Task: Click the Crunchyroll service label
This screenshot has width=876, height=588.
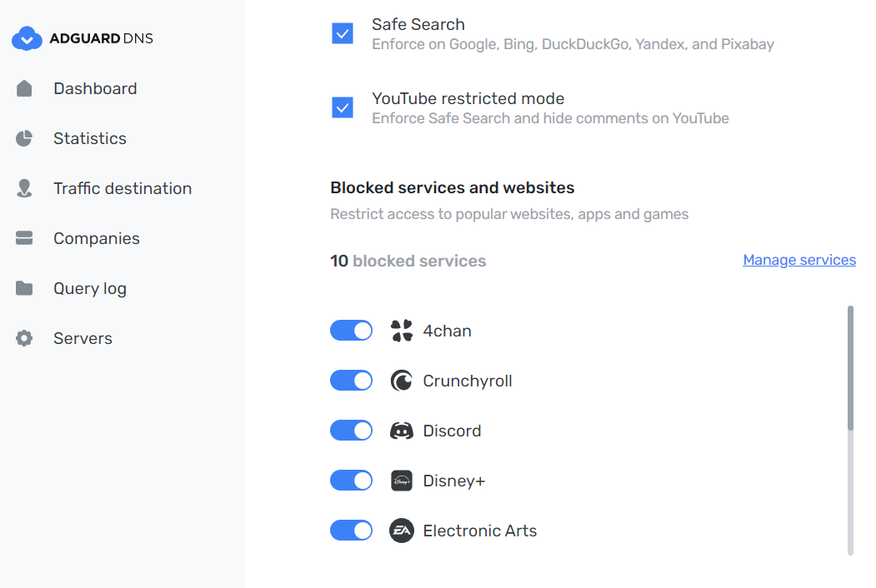Action: pos(467,381)
